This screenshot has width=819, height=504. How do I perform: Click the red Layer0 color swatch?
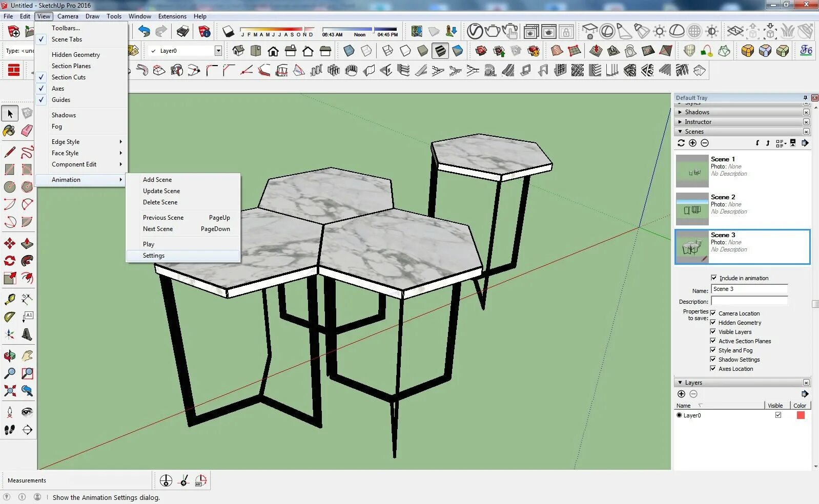[801, 415]
